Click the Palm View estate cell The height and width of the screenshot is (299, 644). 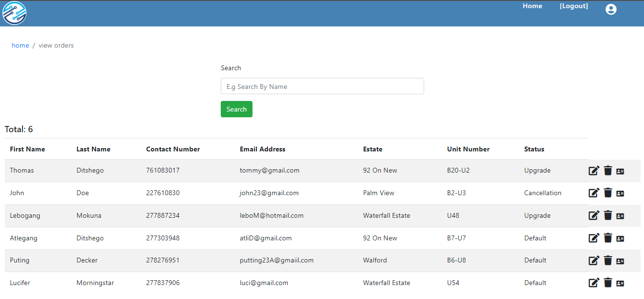pos(379,193)
